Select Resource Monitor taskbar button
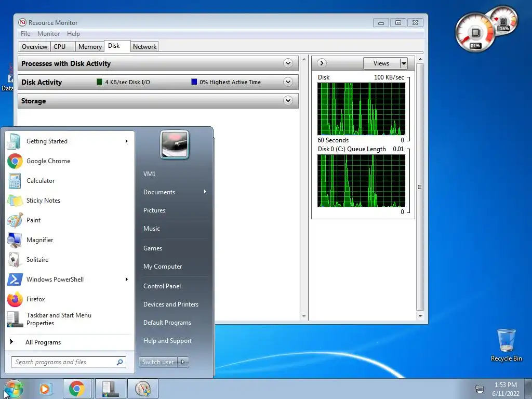The image size is (532, 399). 143,389
